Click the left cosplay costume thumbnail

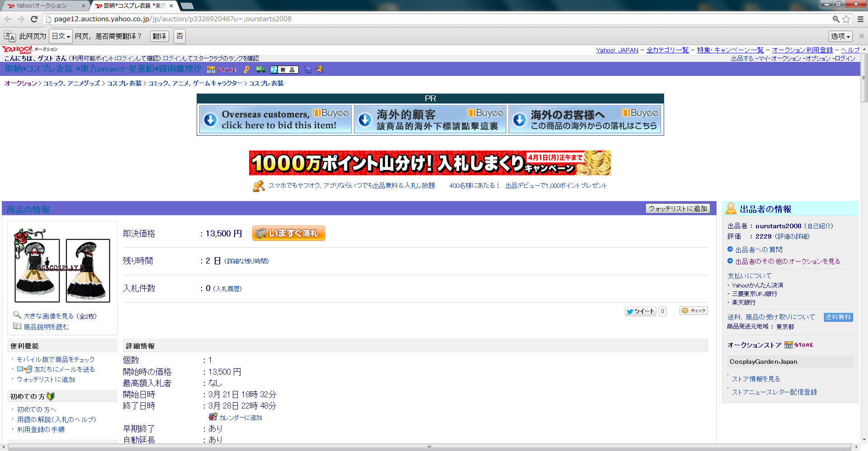37,270
